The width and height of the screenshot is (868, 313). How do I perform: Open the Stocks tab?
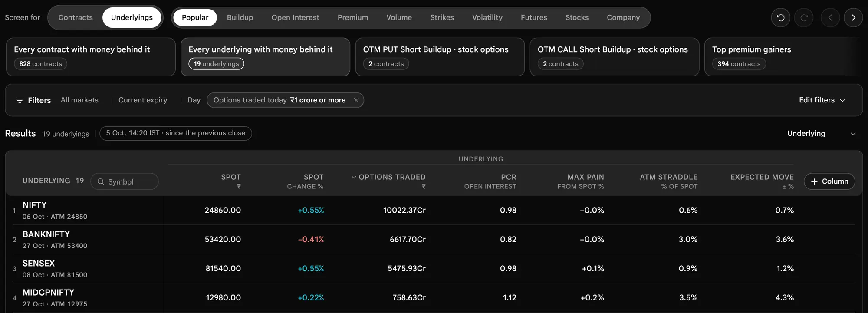(x=577, y=18)
